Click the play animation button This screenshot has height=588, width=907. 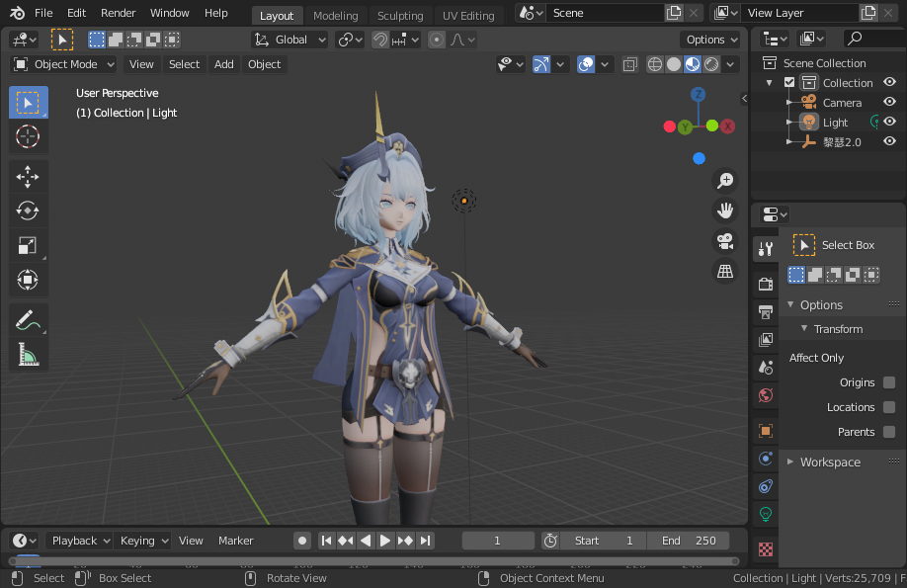[x=384, y=541]
